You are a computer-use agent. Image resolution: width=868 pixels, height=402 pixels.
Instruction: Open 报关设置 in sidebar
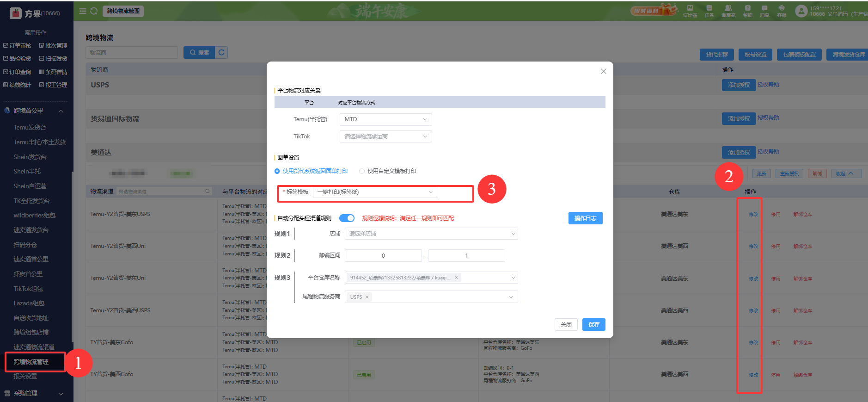tap(25, 376)
